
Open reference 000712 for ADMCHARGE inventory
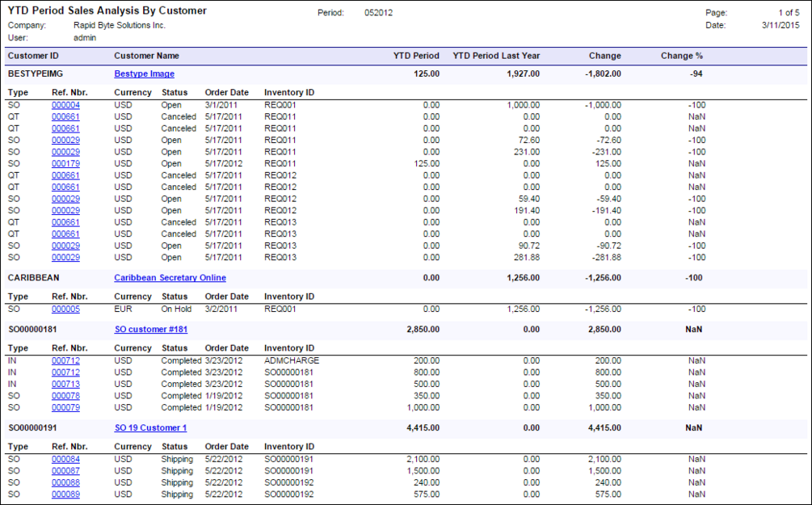click(x=65, y=360)
